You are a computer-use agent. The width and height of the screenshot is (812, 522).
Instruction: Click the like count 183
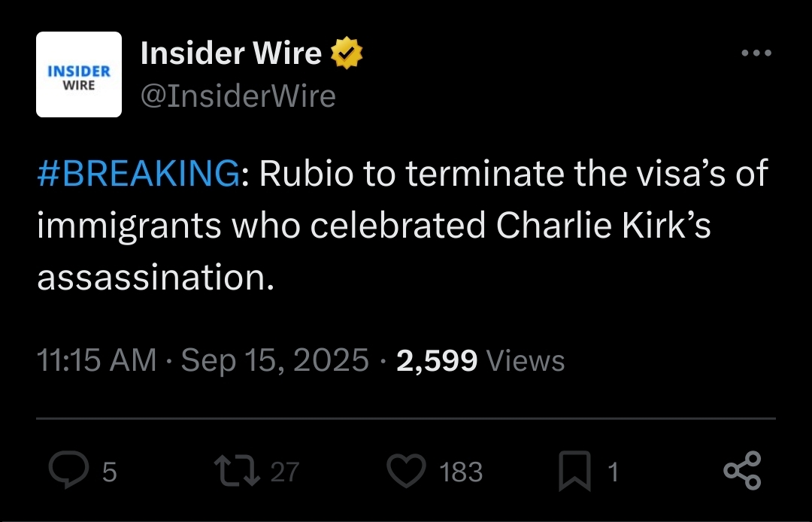coord(461,472)
